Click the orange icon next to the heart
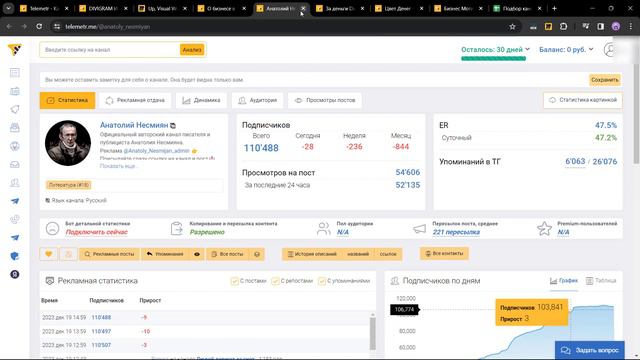 (69, 254)
